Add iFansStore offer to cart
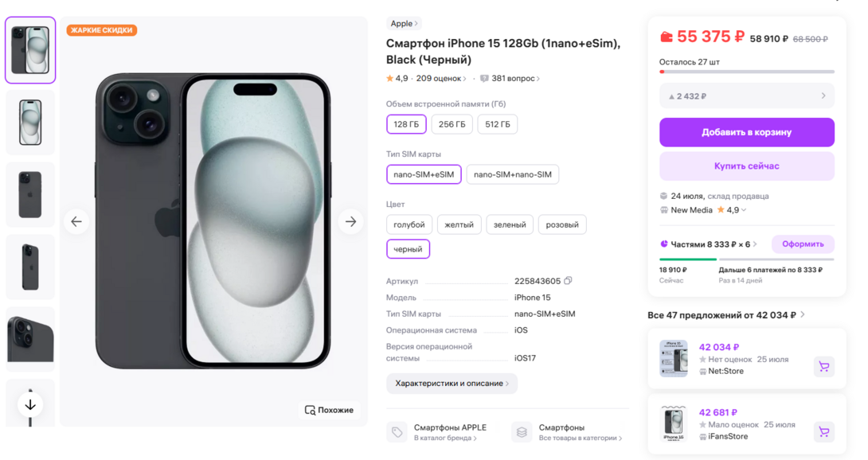Image resolution: width=868 pixels, height=460 pixels. (823, 432)
